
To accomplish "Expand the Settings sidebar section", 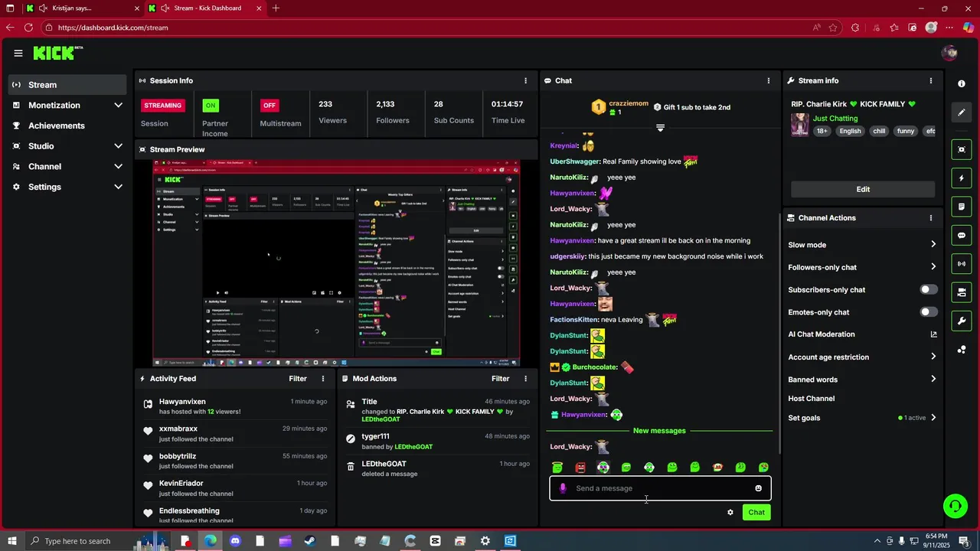I will [x=118, y=187].
